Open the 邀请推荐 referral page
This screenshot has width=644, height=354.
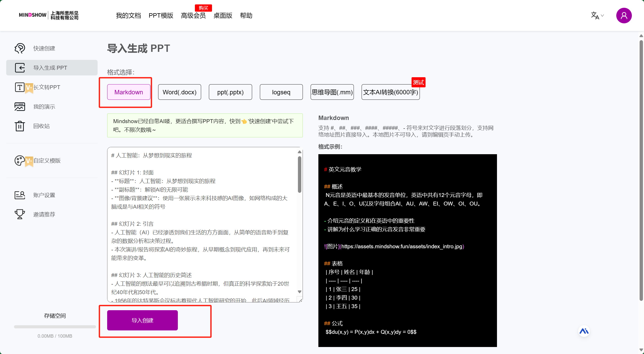44,214
